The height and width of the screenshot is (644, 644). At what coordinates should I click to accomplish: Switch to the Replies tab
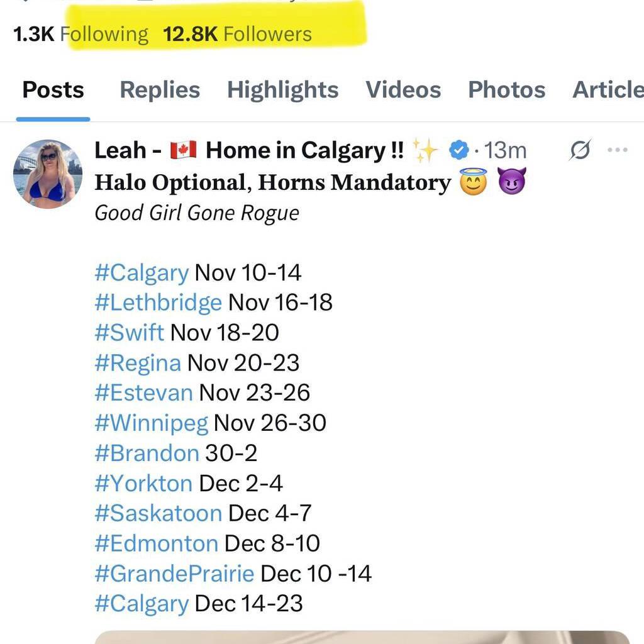click(x=159, y=89)
